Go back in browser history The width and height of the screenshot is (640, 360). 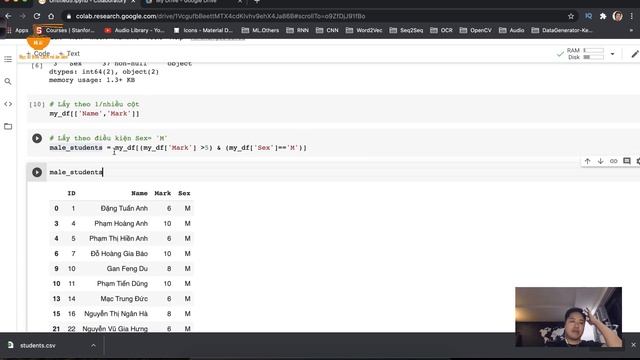point(8,16)
